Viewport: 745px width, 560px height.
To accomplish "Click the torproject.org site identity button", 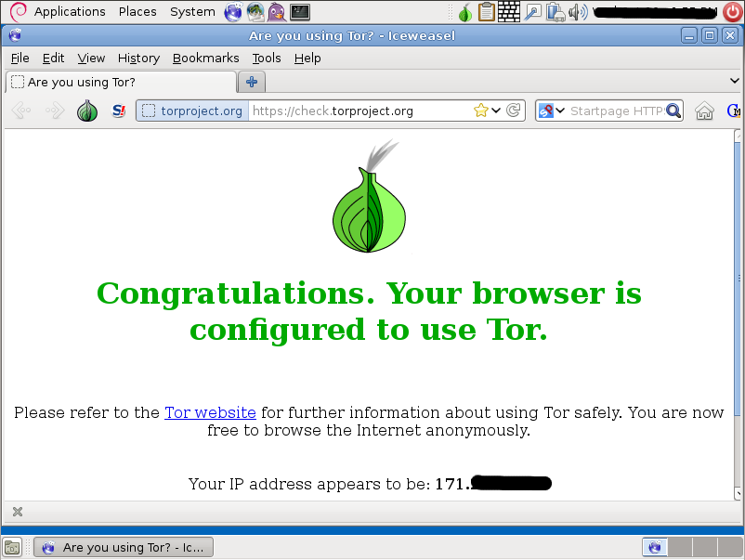I will (192, 111).
